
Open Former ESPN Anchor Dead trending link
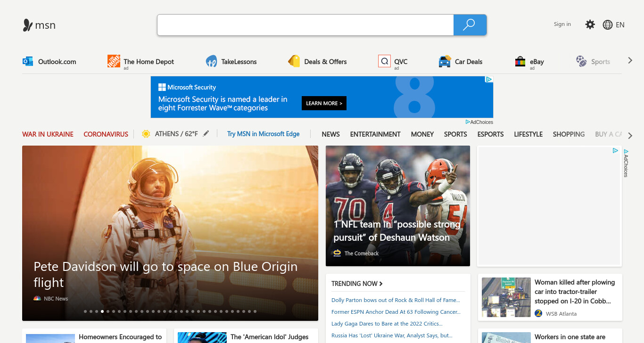point(396,312)
